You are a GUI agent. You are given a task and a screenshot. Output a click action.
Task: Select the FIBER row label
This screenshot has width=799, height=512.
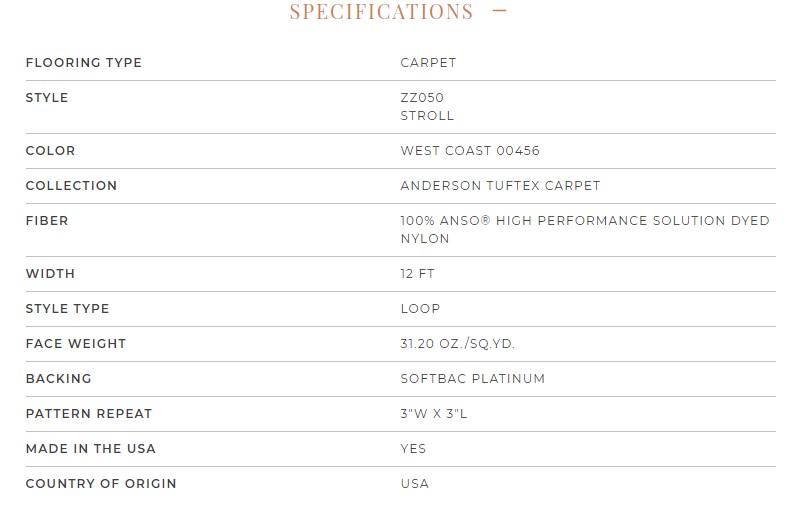coord(47,221)
